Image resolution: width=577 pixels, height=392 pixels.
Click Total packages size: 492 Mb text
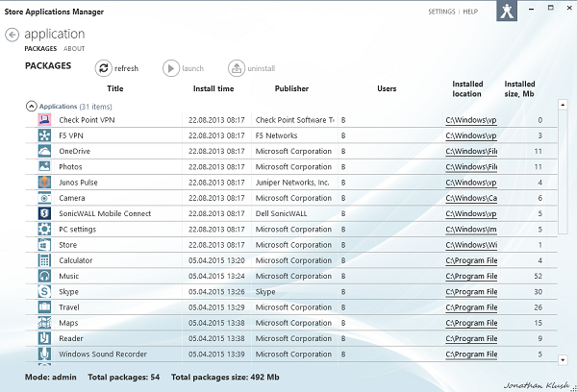tap(225, 377)
